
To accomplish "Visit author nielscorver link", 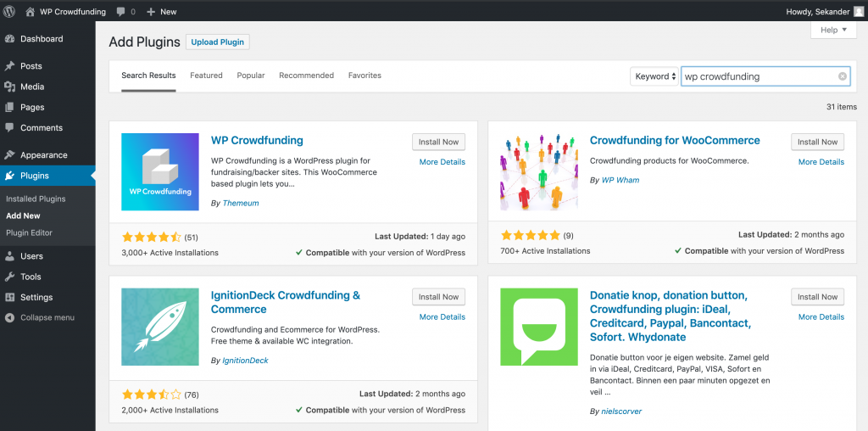I will click(621, 411).
